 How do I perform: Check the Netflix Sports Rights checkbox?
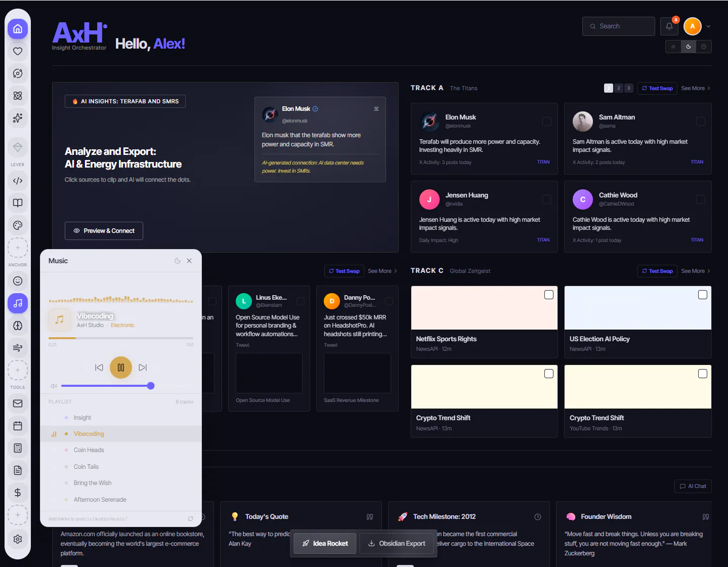549,295
